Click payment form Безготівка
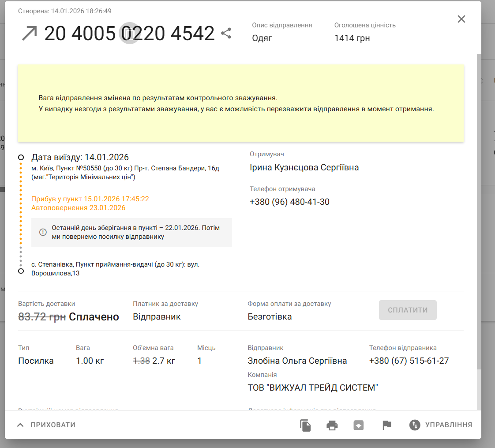Viewport: 495px width, 448px height. pyautogui.click(x=270, y=316)
